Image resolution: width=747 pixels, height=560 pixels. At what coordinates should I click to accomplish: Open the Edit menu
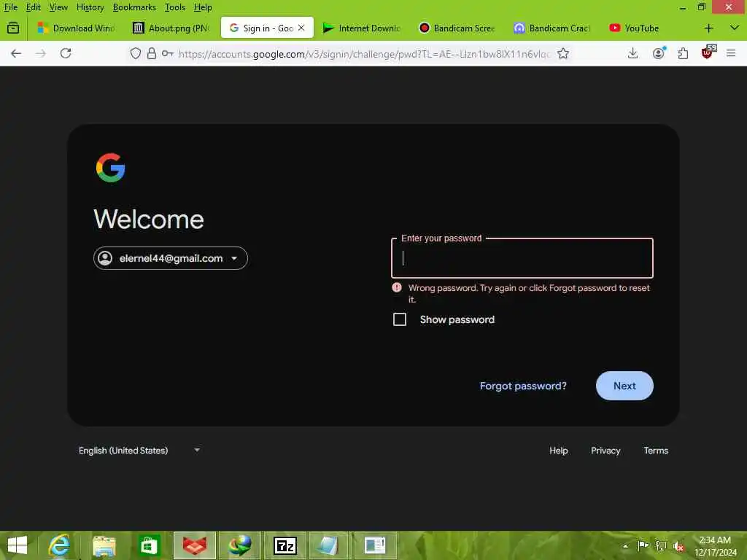pyautogui.click(x=33, y=7)
